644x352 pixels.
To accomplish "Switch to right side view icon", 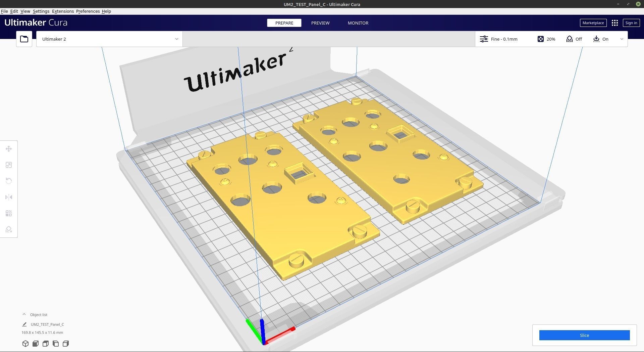I will pyautogui.click(x=66, y=344).
